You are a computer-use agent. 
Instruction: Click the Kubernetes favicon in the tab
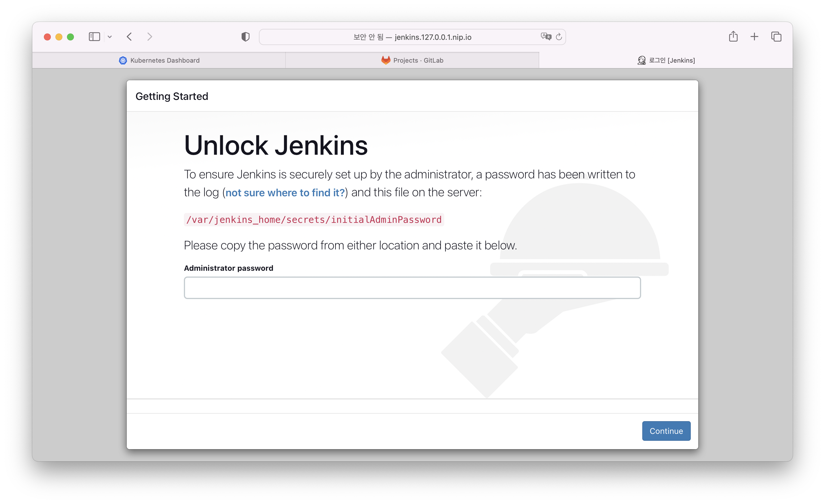click(x=123, y=60)
